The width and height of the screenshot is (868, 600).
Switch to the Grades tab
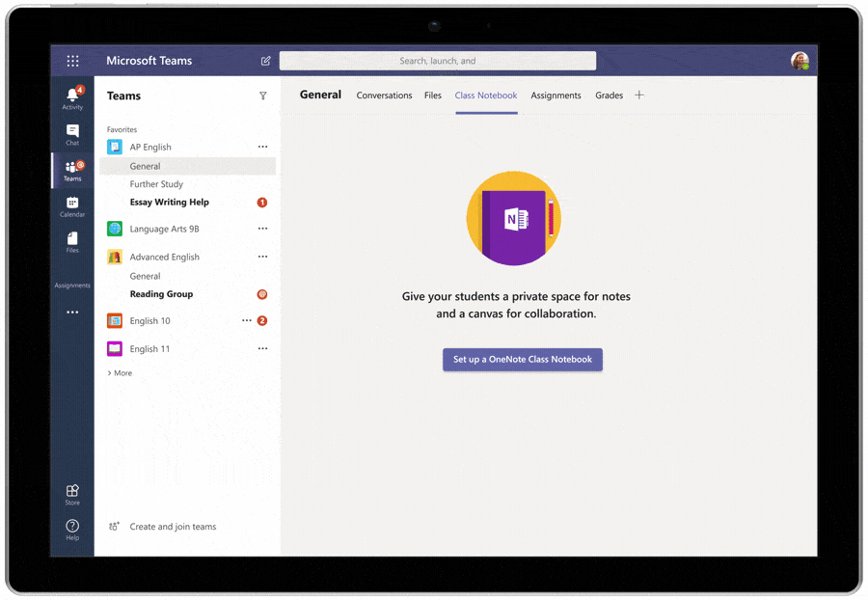pos(609,95)
